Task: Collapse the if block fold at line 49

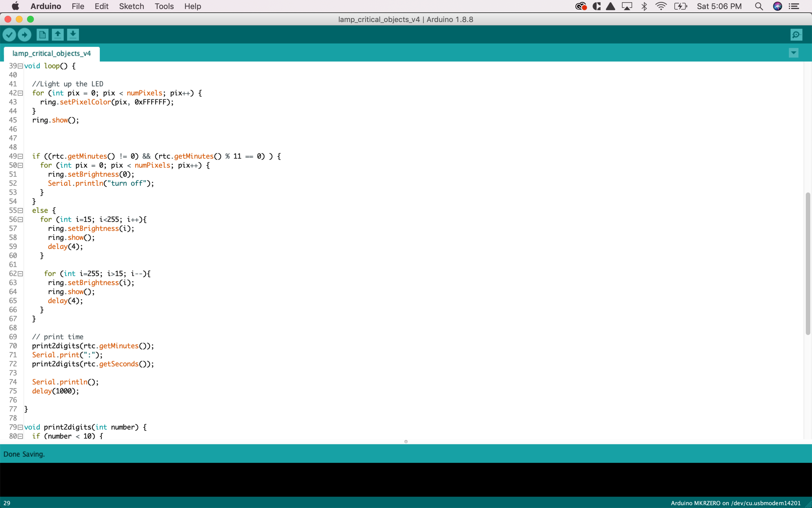Action: (20, 157)
